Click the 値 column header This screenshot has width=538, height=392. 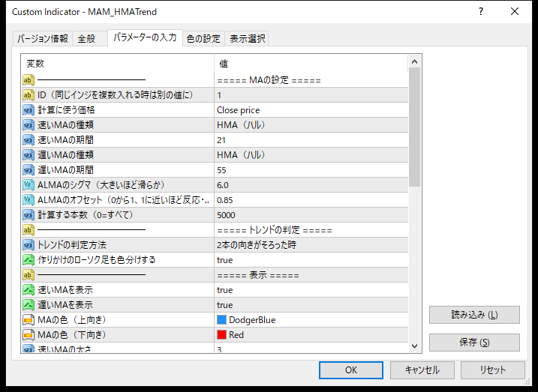tap(311, 64)
